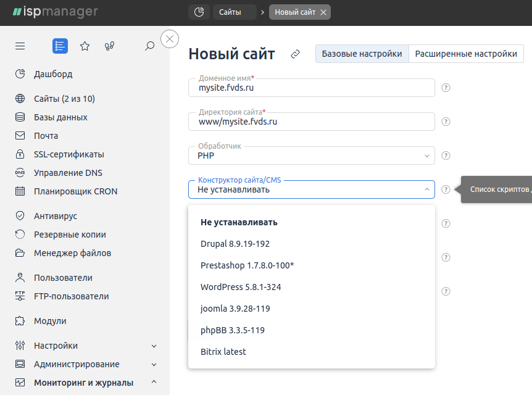
Task: Click the Директория сайта input field
Action: click(312, 122)
